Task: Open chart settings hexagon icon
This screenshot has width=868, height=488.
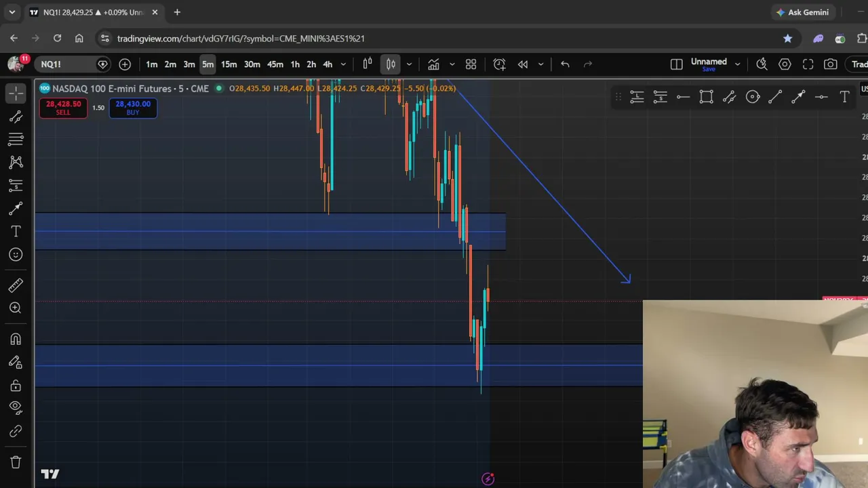Action: [785, 64]
